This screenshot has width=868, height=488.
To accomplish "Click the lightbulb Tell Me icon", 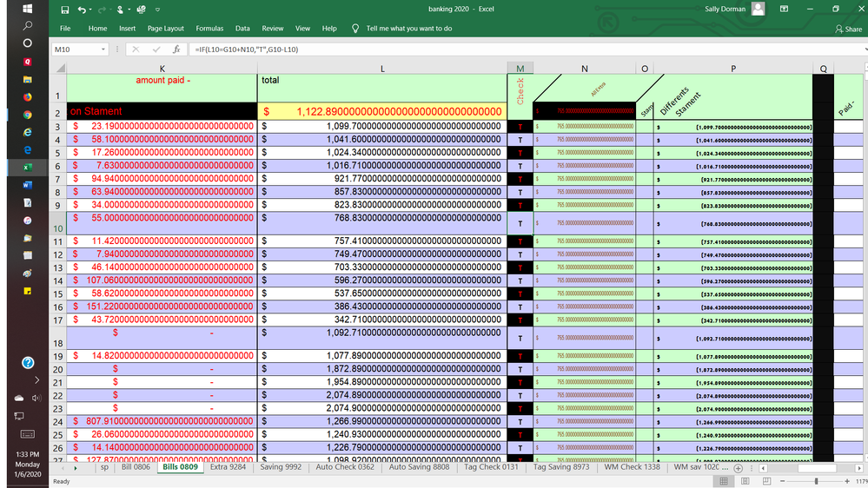I will [355, 28].
